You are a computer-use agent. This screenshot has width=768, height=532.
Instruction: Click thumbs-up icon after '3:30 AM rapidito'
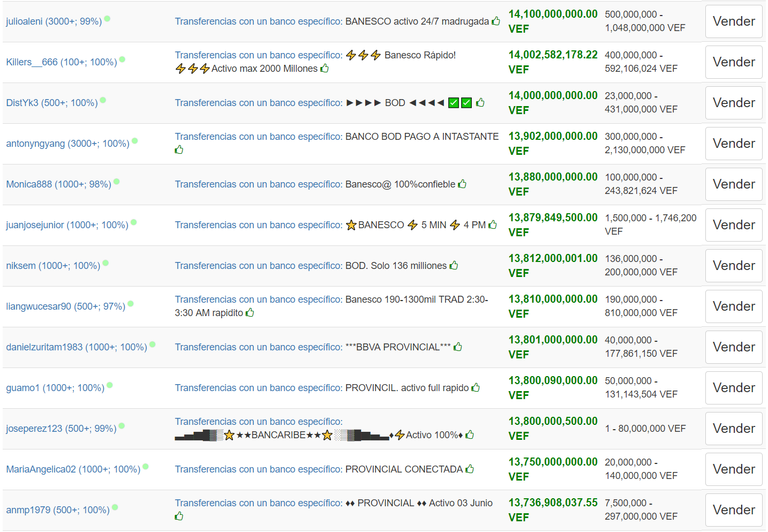coord(250,312)
